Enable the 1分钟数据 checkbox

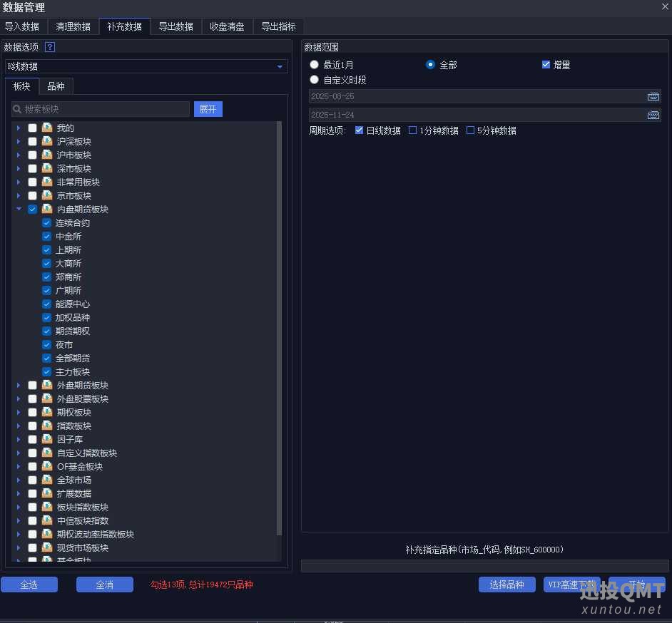click(413, 130)
